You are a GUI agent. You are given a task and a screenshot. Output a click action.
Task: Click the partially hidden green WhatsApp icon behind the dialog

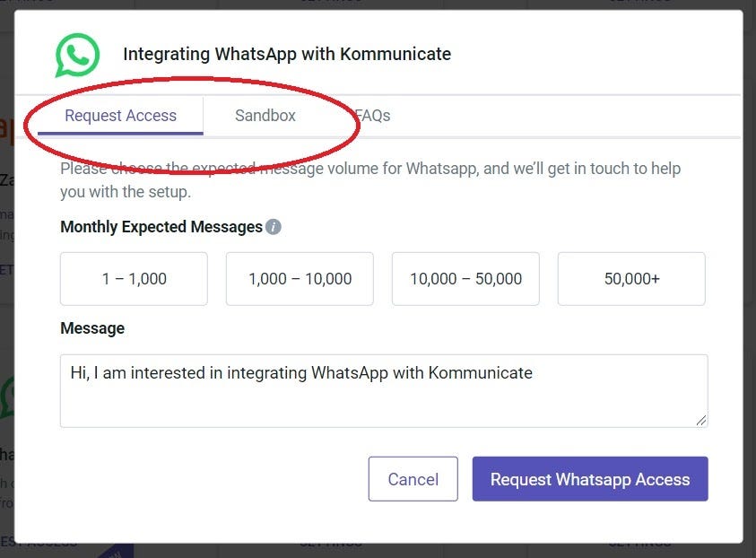click(x=7, y=397)
